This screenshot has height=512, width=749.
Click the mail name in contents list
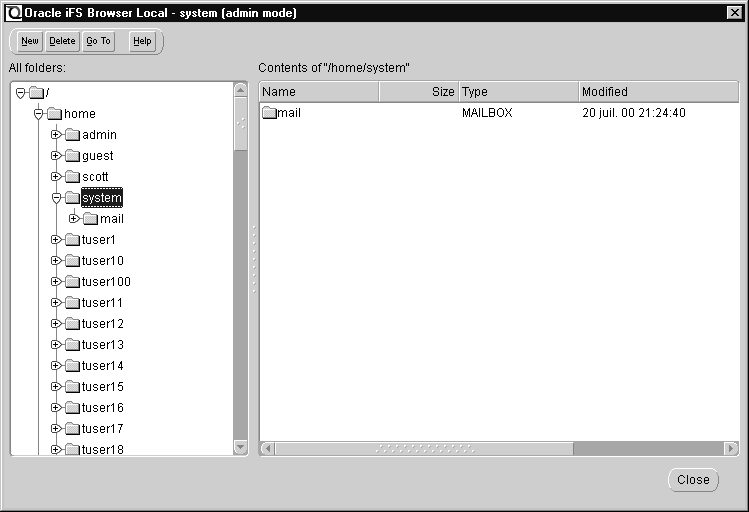pyautogui.click(x=289, y=113)
